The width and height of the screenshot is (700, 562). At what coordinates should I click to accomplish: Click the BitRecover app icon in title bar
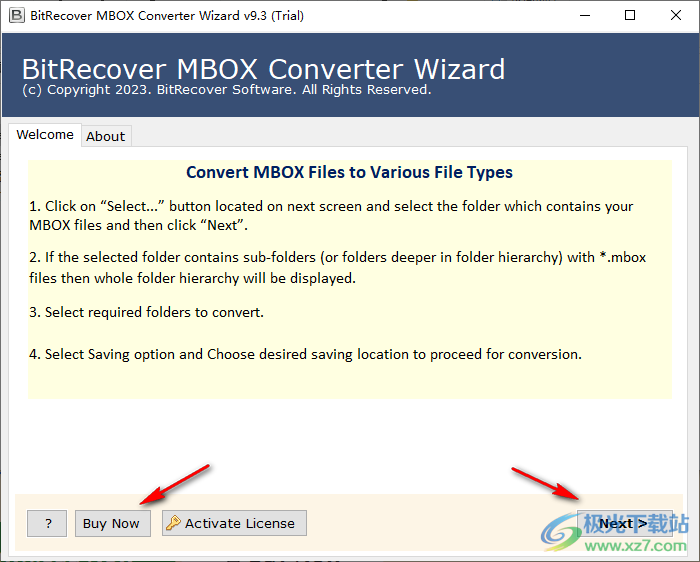[x=17, y=16]
